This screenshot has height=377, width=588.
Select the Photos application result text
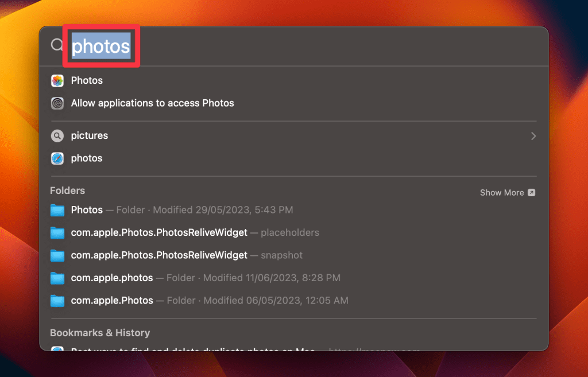pos(87,80)
